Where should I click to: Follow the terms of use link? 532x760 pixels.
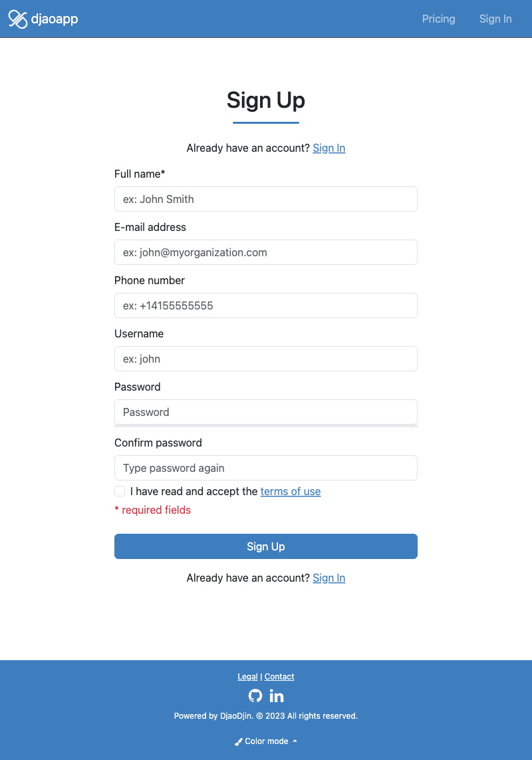tap(291, 492)
